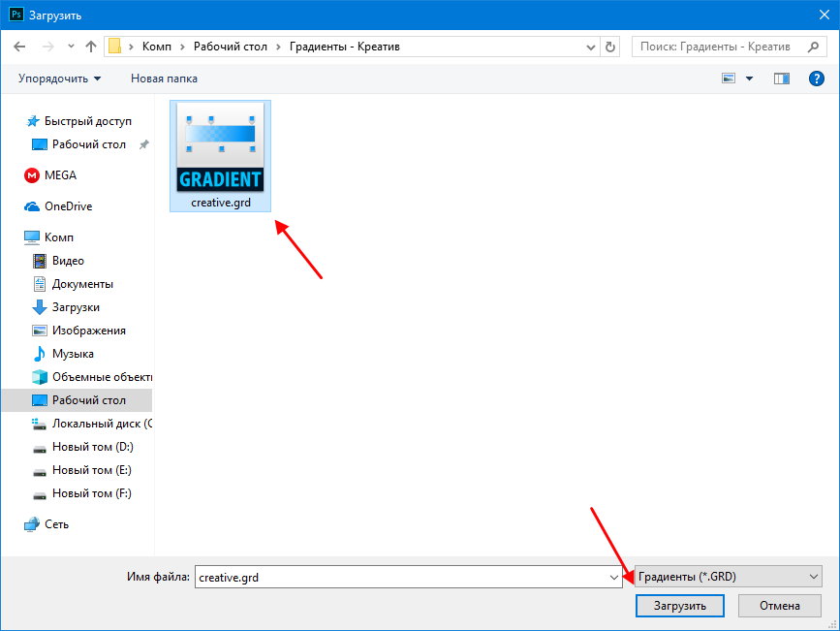The height and width of the screenshot is (631, 840).
Task: Go up one folder level
Action: click(x=91, y=47)
